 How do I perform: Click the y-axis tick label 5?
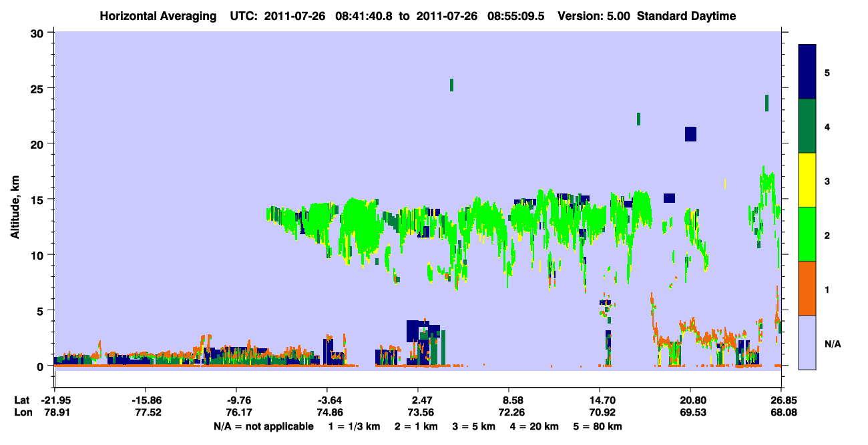click(41, 310)
